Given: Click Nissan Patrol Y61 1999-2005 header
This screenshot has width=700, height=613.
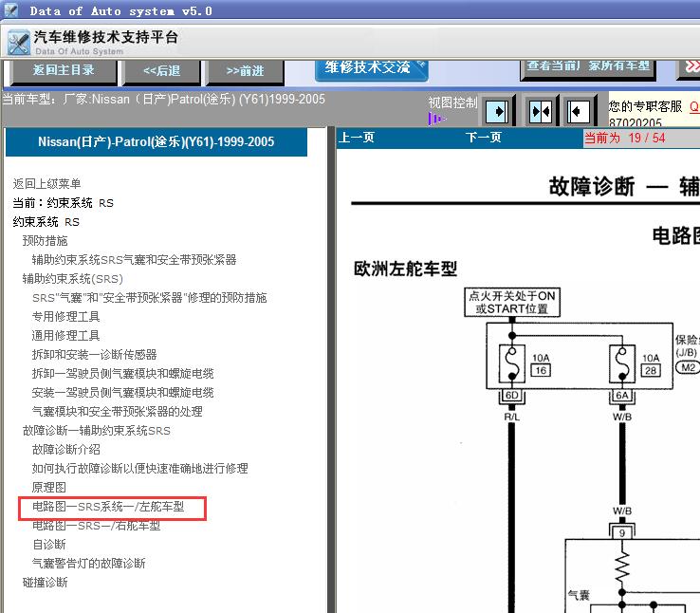Looking at the screenshot, I should tap(157, 142).
